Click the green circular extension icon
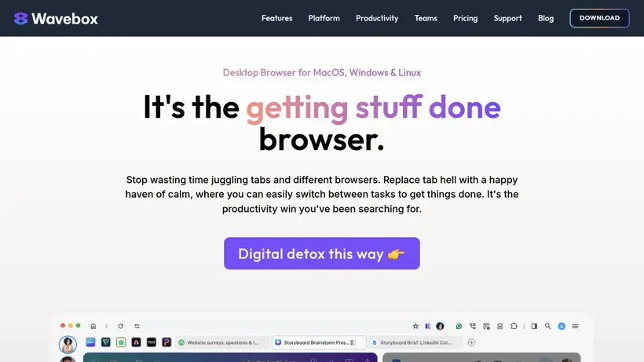This screenshot has height=362, width=644. (x=459, y=327)
